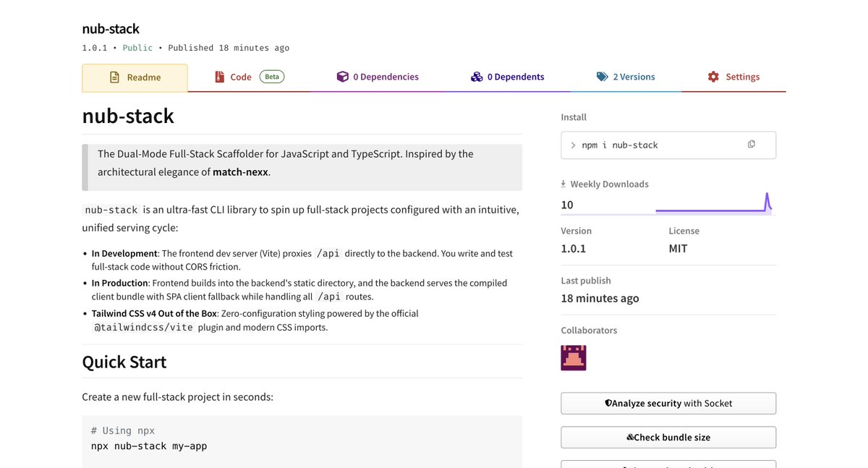Copy the npm install command icon
Viewport: 868px width, 468px height.
pos(752,145)
